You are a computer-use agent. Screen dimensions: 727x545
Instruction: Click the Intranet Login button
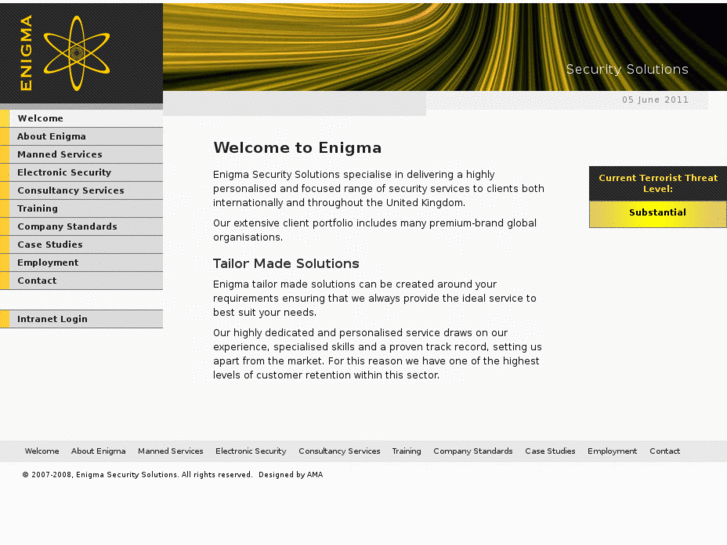(x=52, y=319)
